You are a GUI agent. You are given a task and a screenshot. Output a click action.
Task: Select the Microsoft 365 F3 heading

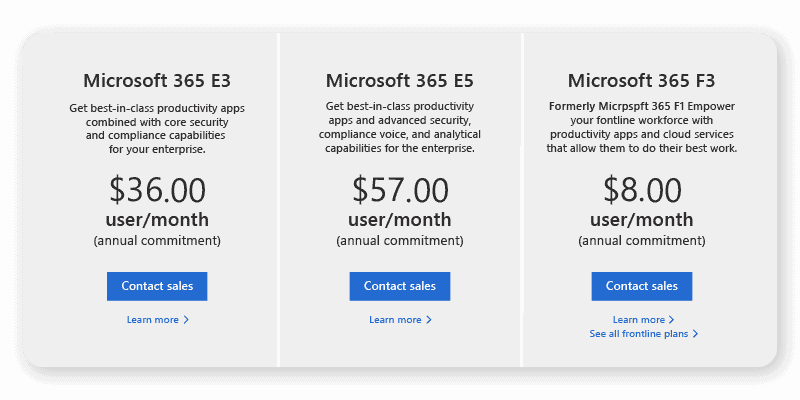click(x=641, y=81)
